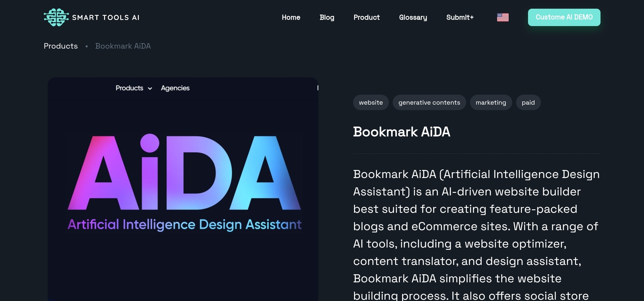Expand Products chevron in the preview image
Screen dimensions: 644x301
pyautogui.click(x=150, y=89)
